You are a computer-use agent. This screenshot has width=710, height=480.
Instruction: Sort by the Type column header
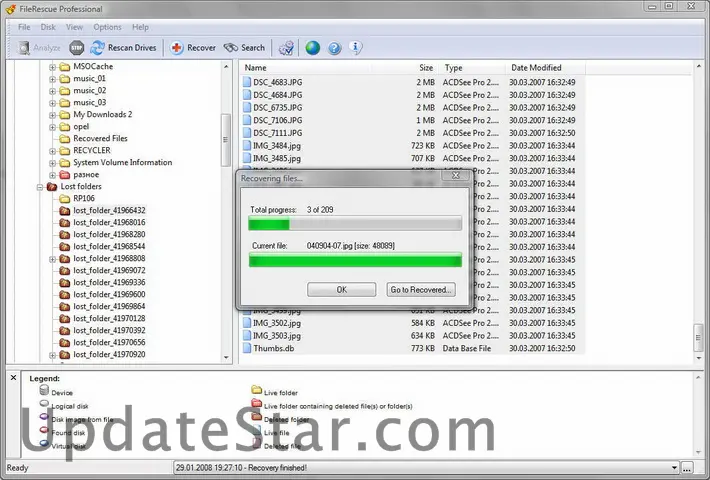pos(472,67)
